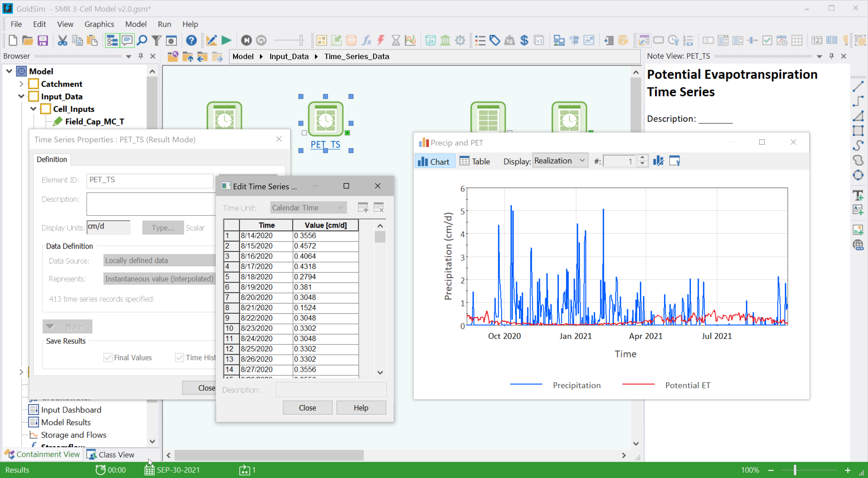Go to top-level container folder icon
Viewport: 868px width, 478px height.
(x=173, y=57)
